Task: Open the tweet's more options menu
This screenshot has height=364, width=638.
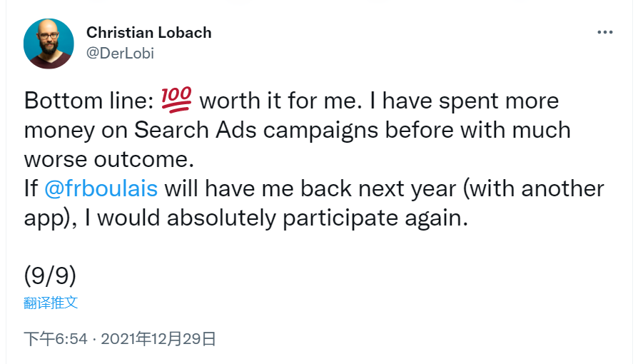Action: pos(604,34)
